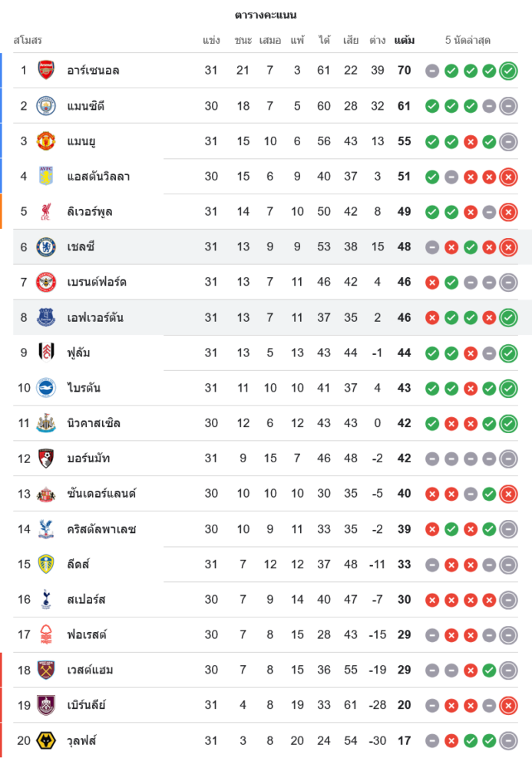This screenshot has height=768, width=532.
Task: Click the Manchester City club crest
Action: (46, 106)
